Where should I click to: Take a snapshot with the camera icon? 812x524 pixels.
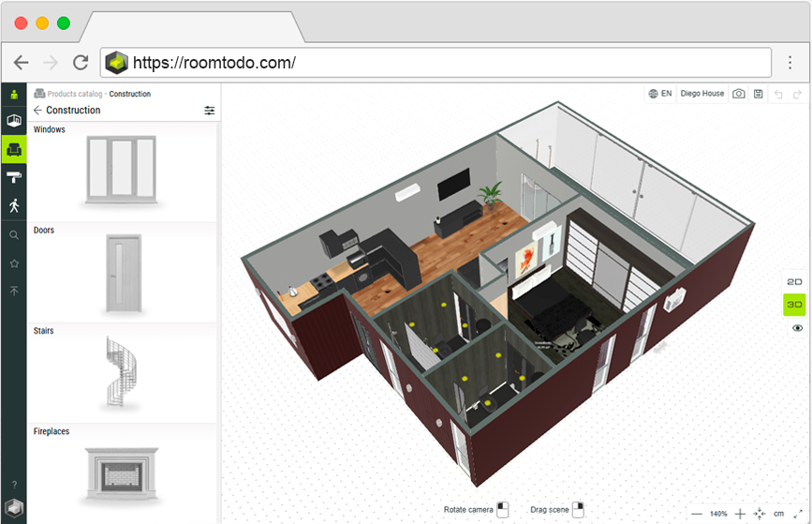coord(739,94)
